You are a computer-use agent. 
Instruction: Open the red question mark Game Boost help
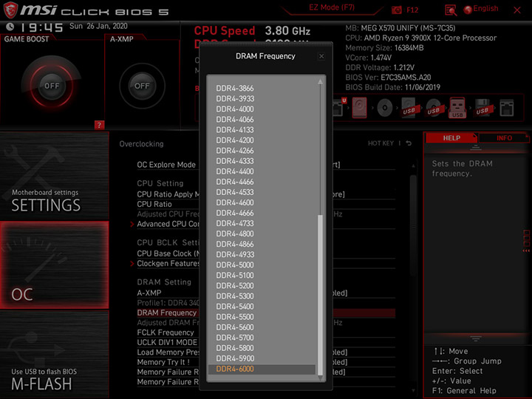coord(99,125)
